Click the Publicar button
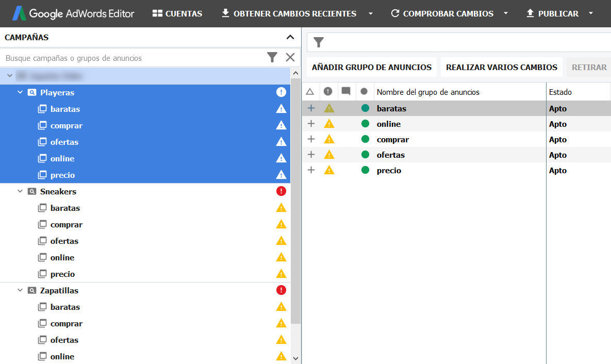The image size is (611, 364). click(x=552, y=13)
